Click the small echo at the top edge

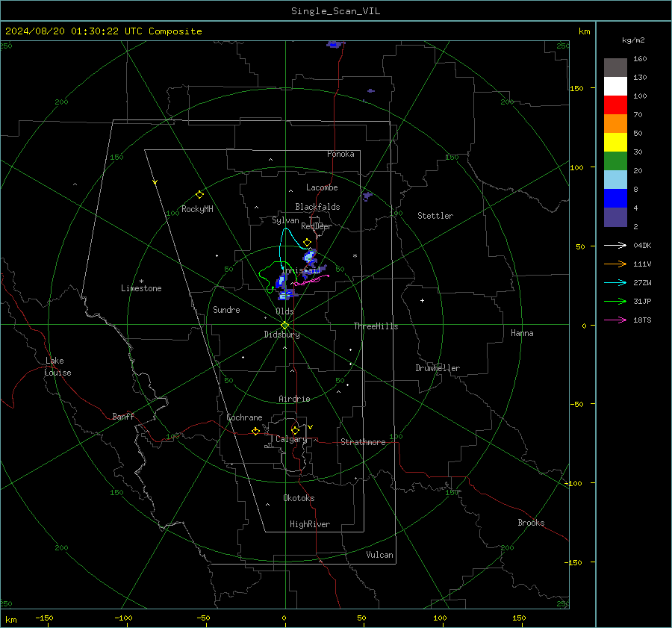coord(335,44)
